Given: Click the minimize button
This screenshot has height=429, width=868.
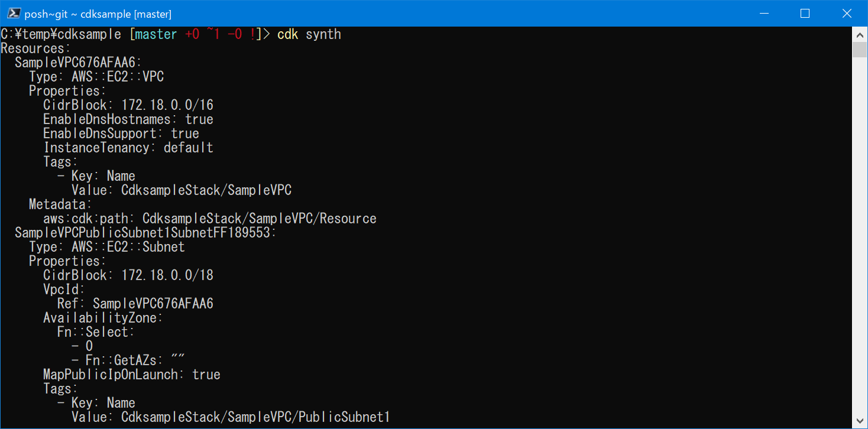Looking at the screenshot, I should [764, 13].
